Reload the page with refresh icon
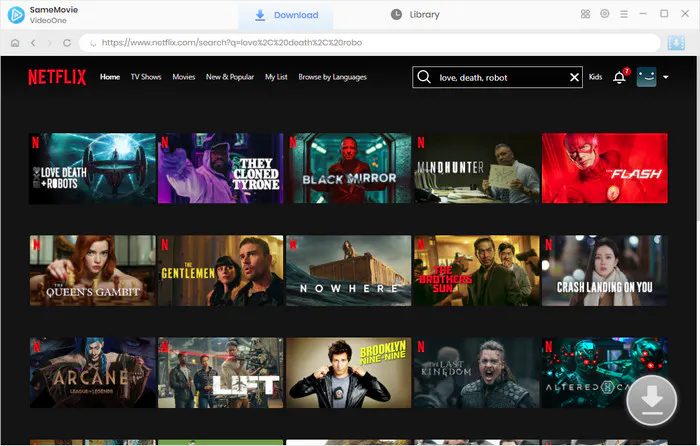700x446 pixels. (x=67, y=43)
